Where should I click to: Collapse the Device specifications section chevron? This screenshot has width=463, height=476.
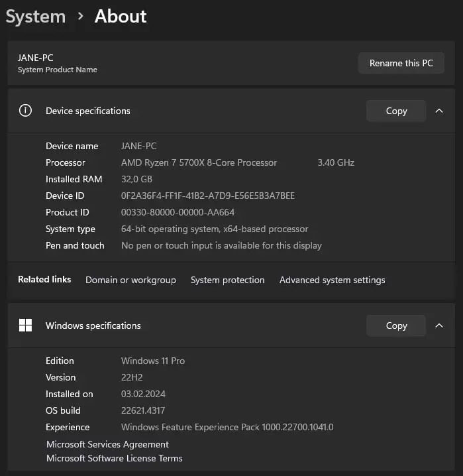439,111
